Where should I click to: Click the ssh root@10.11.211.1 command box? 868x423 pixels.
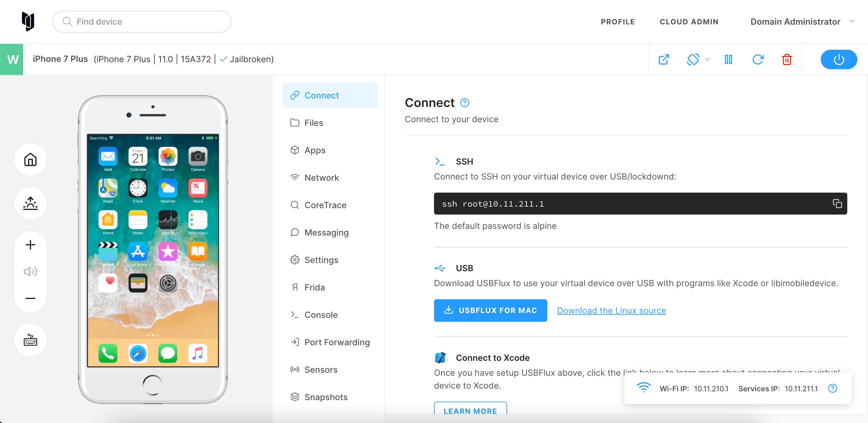(640, 204)
